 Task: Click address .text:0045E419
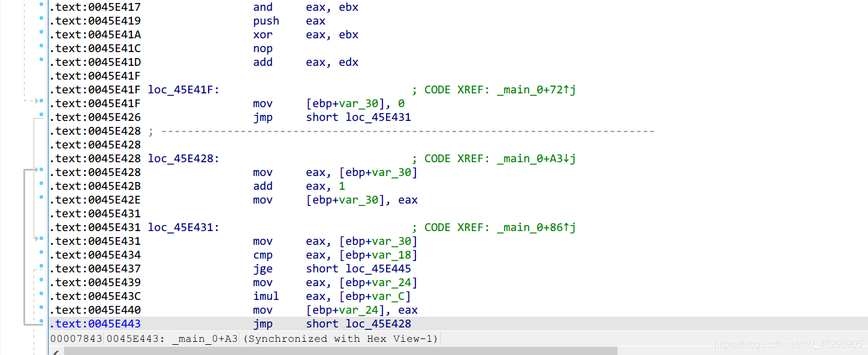(95, 21)
